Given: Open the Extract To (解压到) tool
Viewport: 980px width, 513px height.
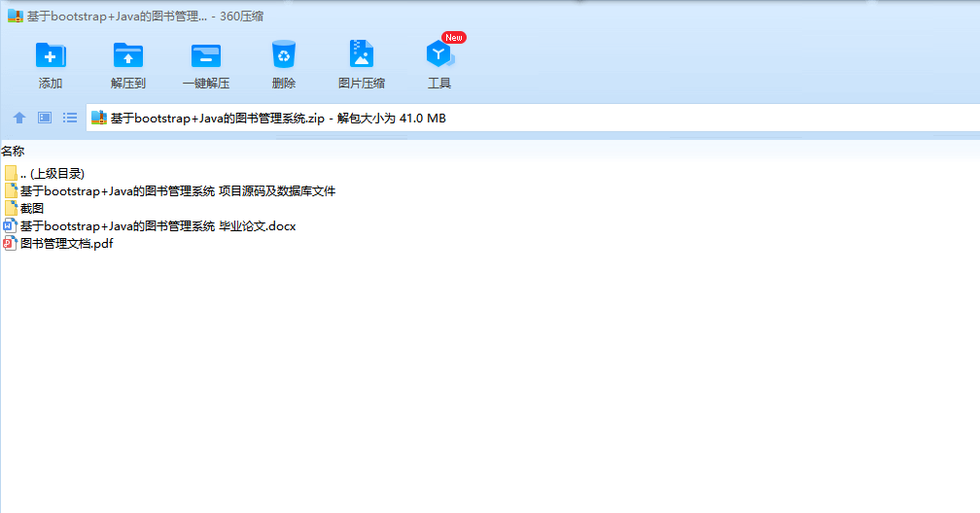Looking at the screenshot, I should (x=128, y=55).
